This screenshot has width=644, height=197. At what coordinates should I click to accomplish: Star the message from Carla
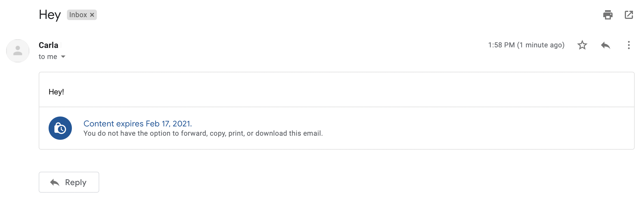coord(582,45)
